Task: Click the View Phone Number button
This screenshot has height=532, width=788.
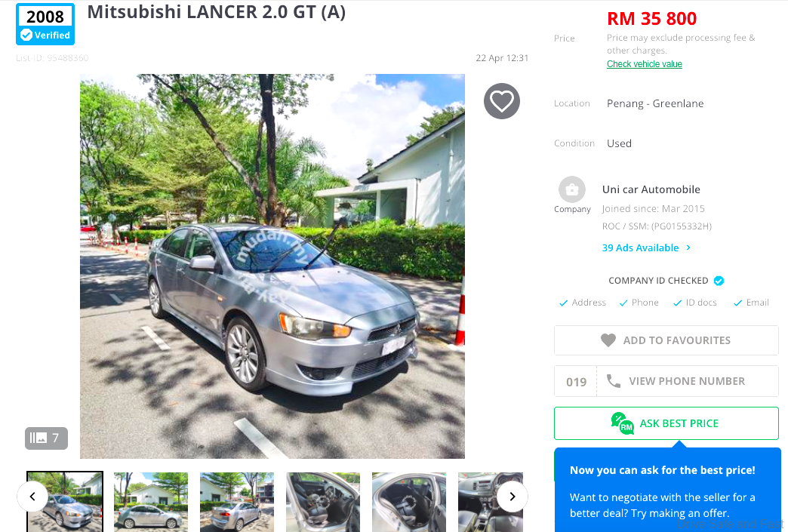Action: pyautogui.click(x=666, y=381)
